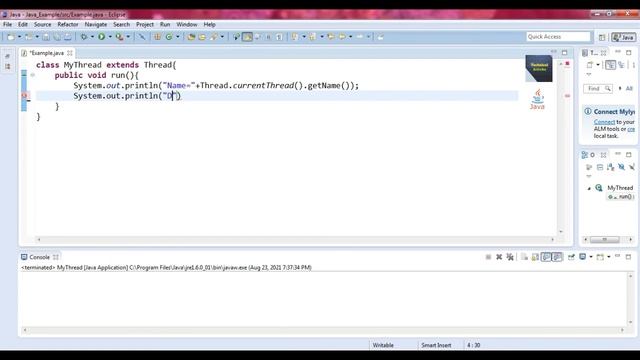
Task: Toggle Show Console on Standard Error
Action: tap(557, 257)
